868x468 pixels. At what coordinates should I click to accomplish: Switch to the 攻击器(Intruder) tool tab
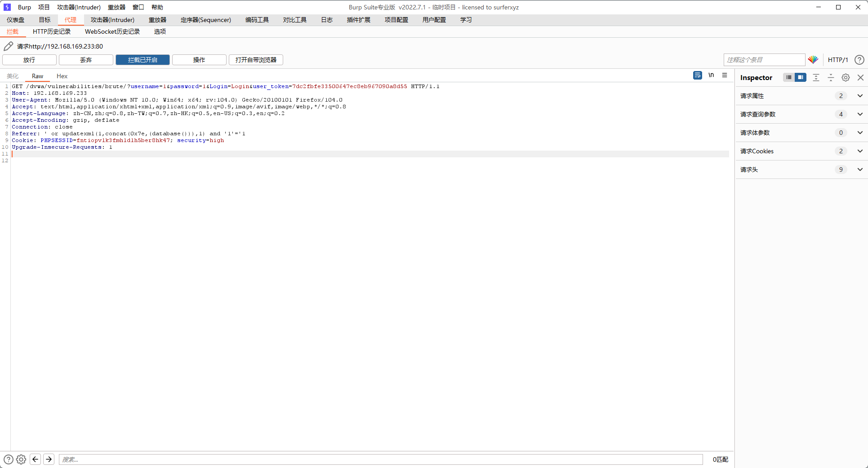point(112,20)
